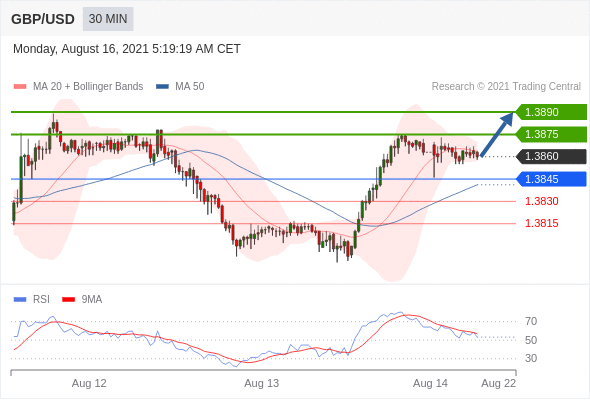Select the MA 20 + Bollinger Bands legend label

tap(88, 87)
